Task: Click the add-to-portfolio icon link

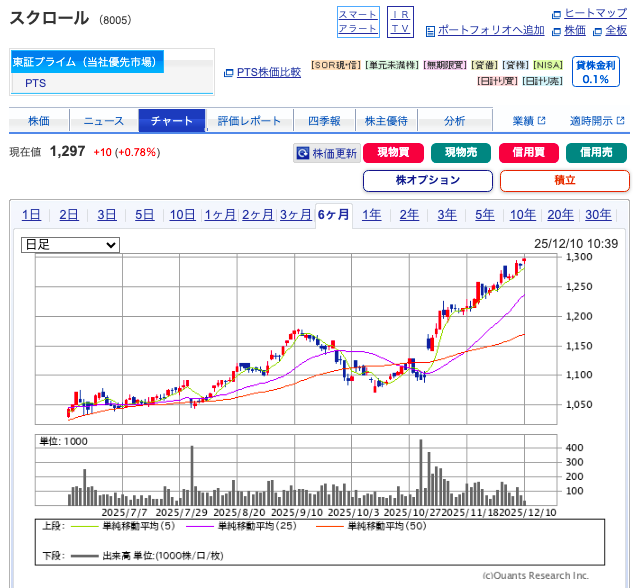Action: 484,30
